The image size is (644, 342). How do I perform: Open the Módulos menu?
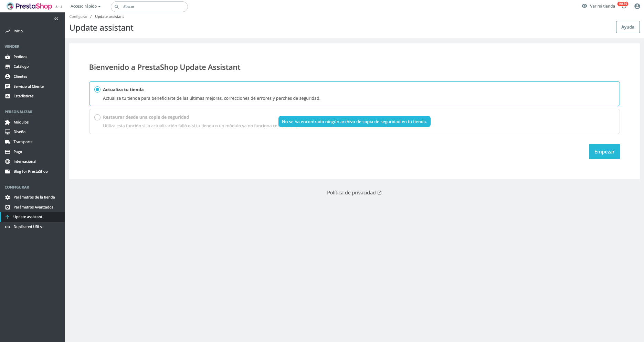[32, 122]
